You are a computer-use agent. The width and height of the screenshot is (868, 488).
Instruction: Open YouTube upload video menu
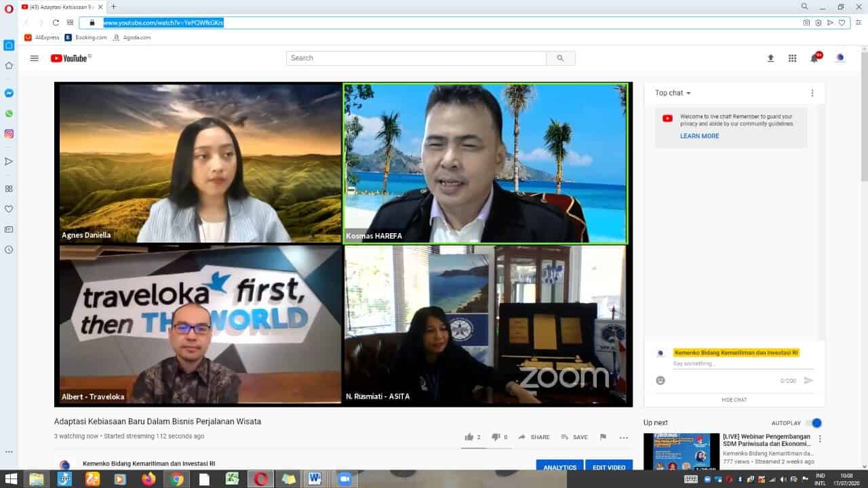point(770,58)
